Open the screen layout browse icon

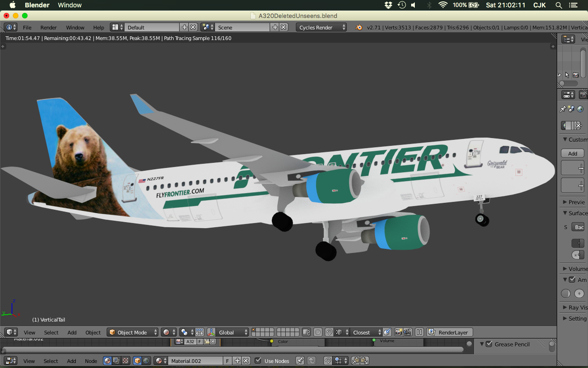pos(118,28)
